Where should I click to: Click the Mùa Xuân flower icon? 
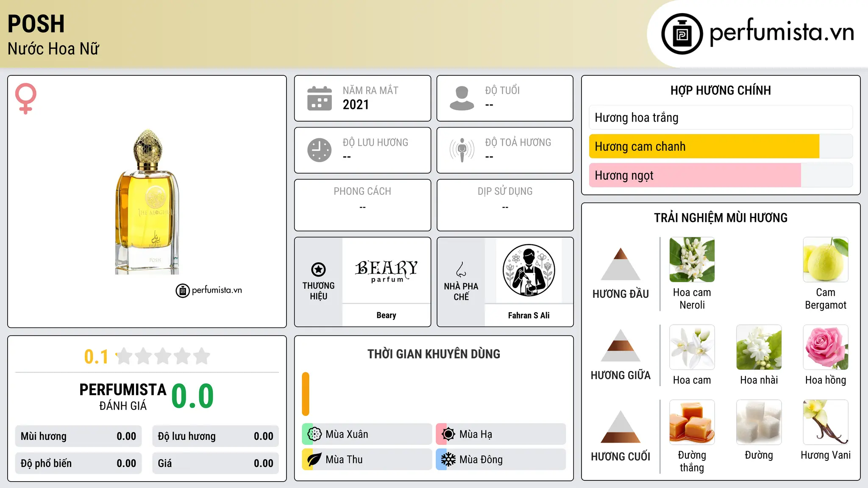tap(314, 434)
